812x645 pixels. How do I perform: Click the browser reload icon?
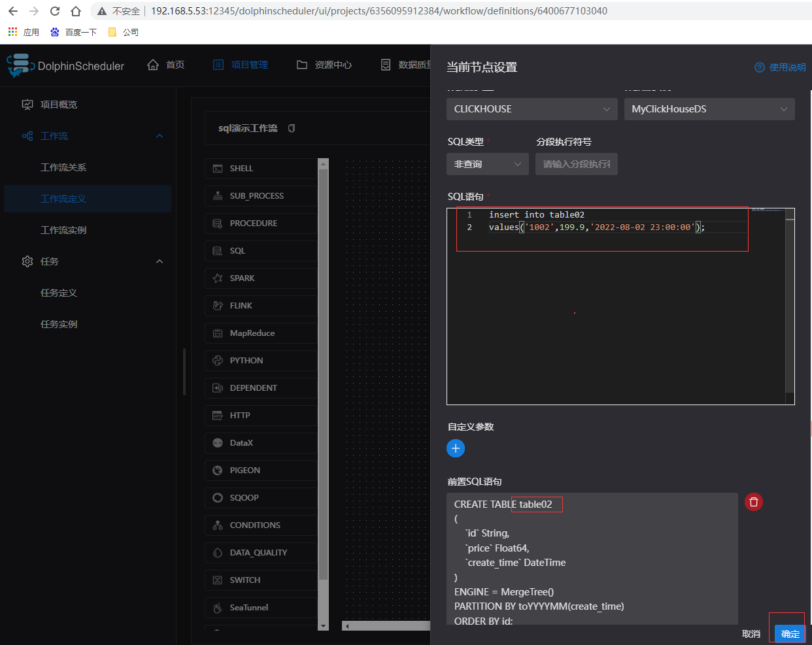click(55, 11)
